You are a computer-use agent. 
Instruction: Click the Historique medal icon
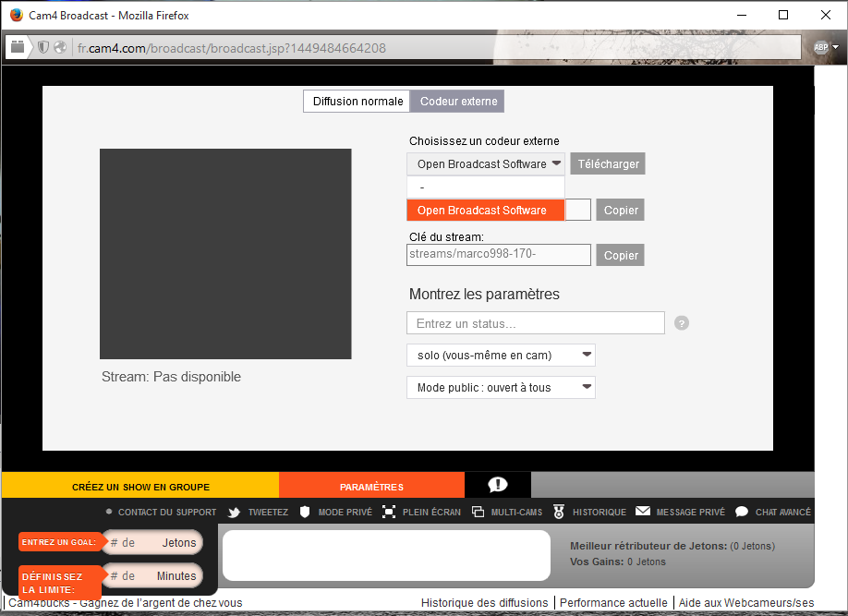tap(559, 512)
